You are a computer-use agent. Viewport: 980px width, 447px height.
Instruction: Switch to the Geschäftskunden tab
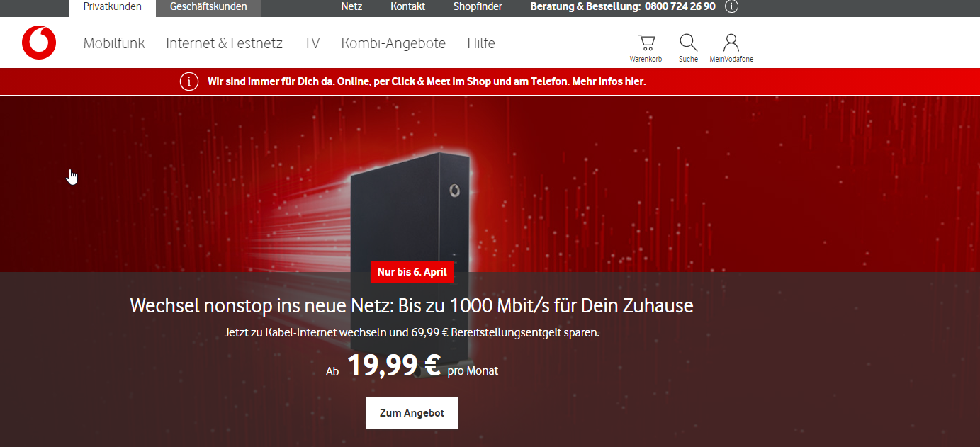[x=208, y=7]
